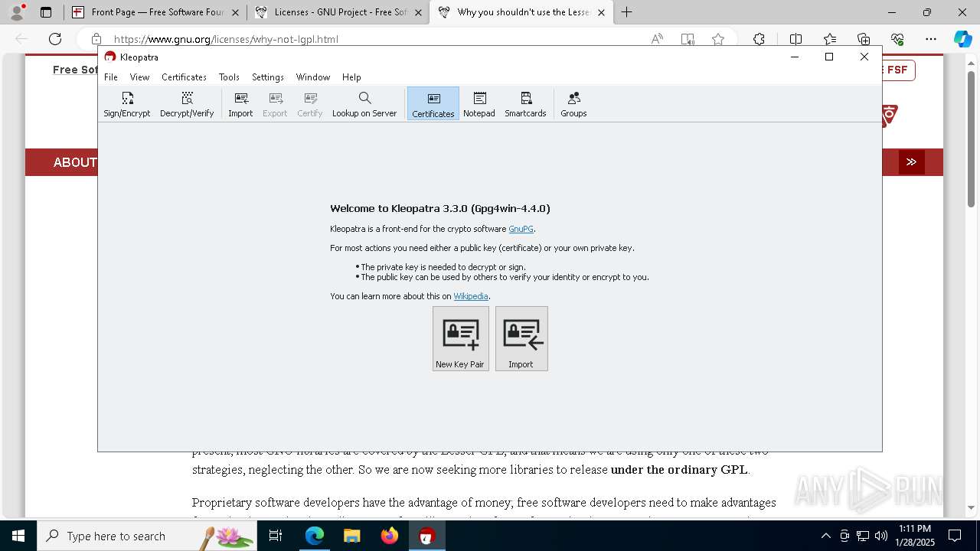980x551 pixels.
Task: Open the Notepad view
Action: pyautogui.click(x=479, y=104)
